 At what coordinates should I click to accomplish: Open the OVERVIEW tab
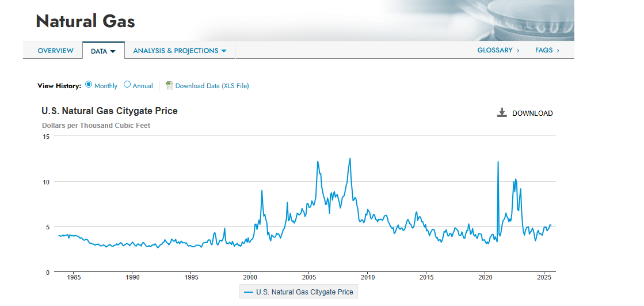[x=55, y=51]
